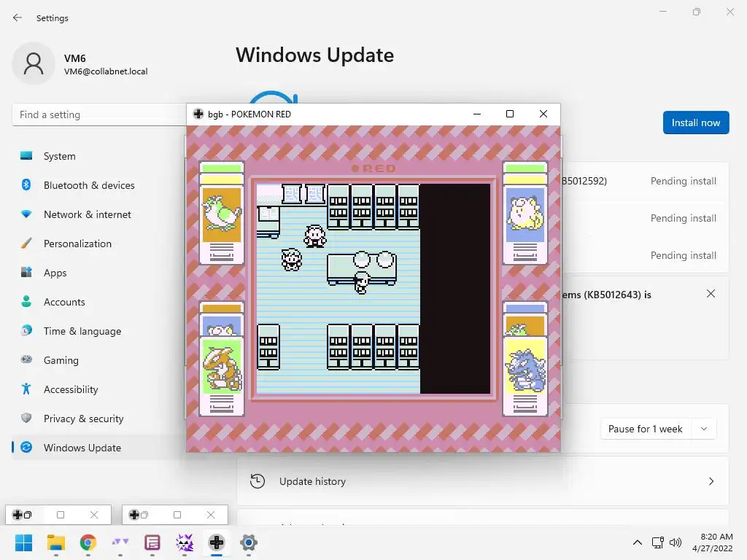747x560 pixels.
Task: Click the Windows Update sync icon in sidebar
Action: pyautogui.click(x=26, y=447)
